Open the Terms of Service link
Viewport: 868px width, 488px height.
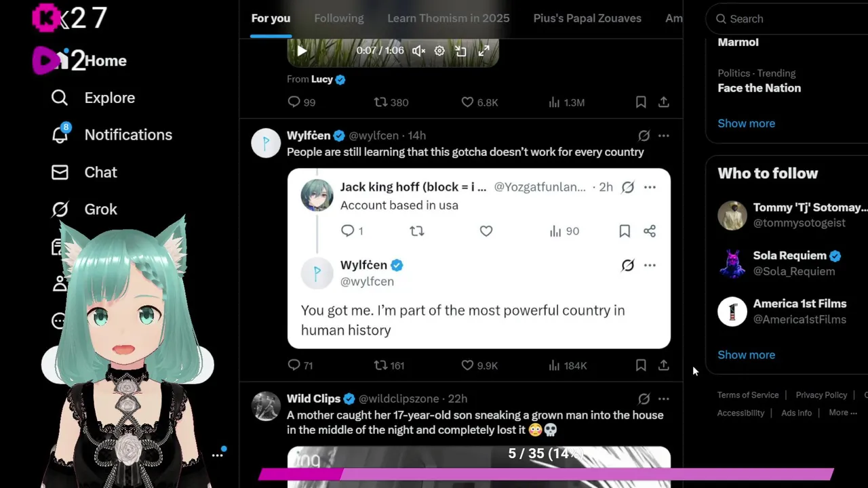pos(748,394)
